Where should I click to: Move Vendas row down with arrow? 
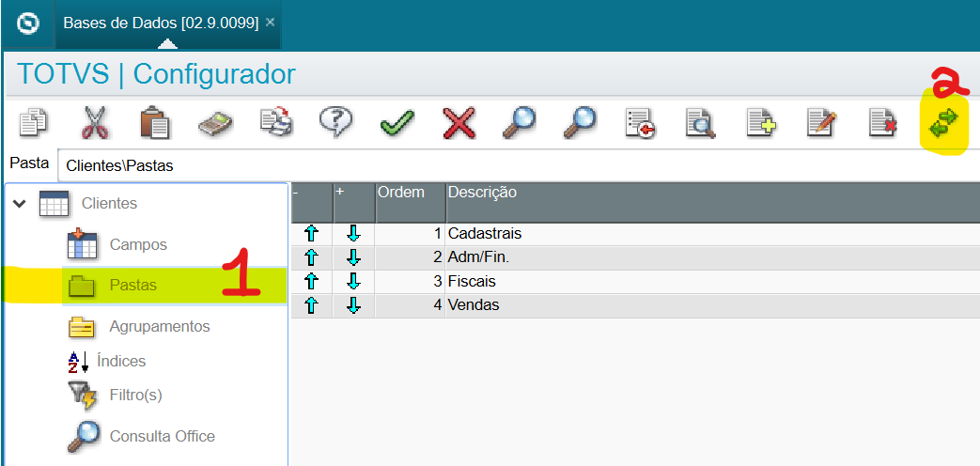point(353,305)
